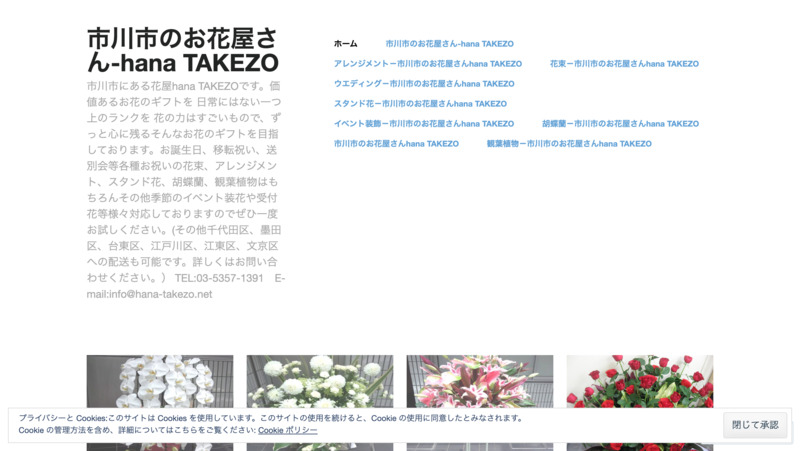
Task: Open the 花束 page link
Action: [x=624, y=64]
